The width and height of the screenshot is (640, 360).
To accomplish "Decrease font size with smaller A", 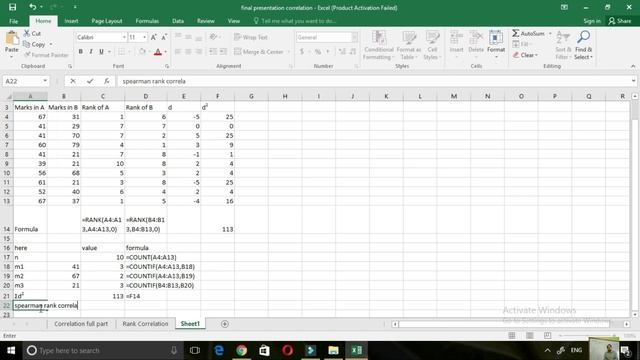I will pyautogui.click(x=164, y=37).
